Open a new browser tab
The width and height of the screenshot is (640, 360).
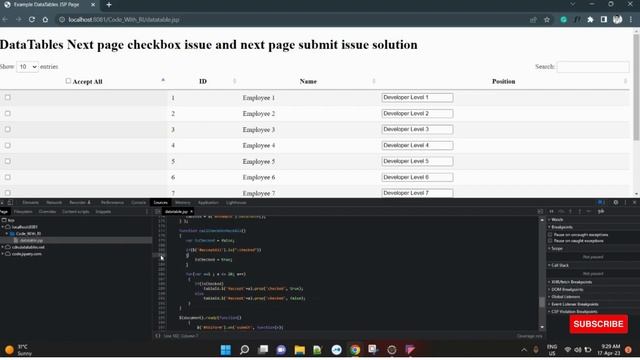coord(109,5)
